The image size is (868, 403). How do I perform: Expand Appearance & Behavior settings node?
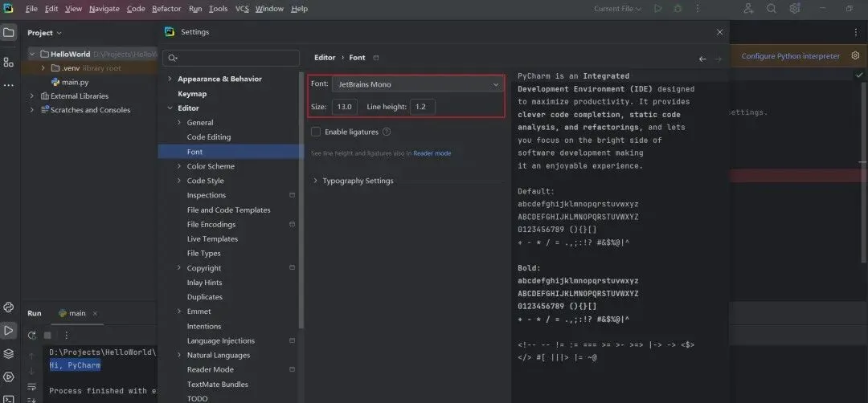(170, 79)
